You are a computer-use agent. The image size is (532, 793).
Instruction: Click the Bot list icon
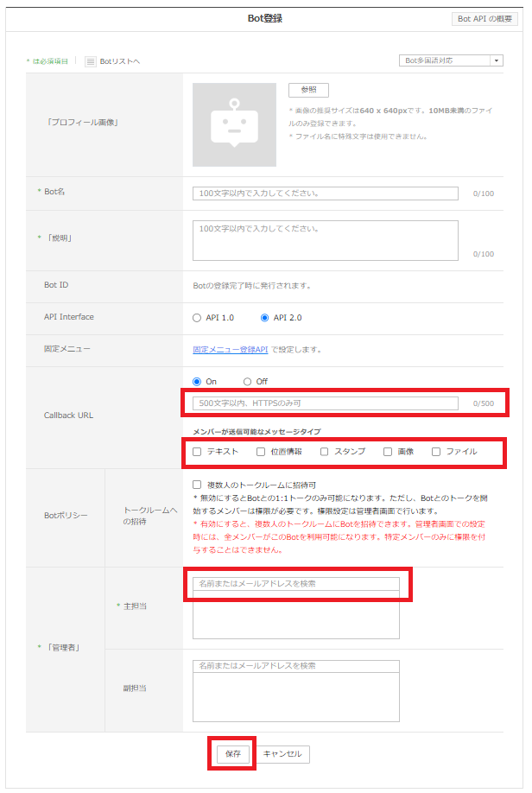tap(91, 61)
